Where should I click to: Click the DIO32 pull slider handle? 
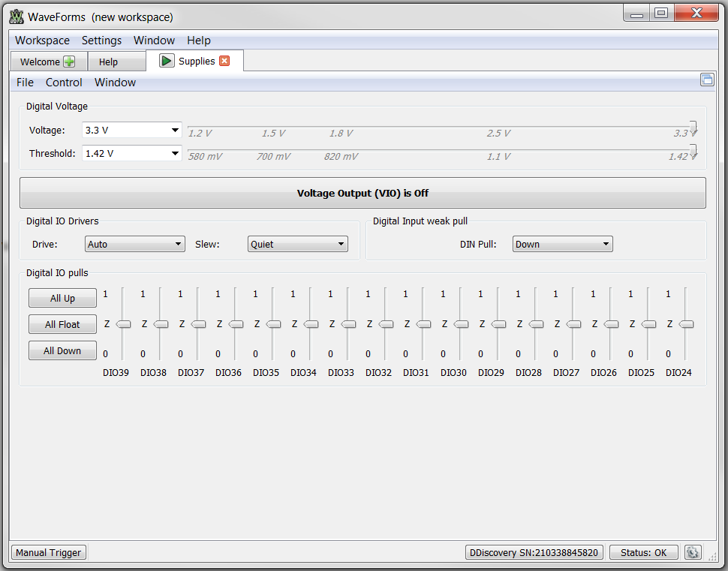click(x=386, y=324)
